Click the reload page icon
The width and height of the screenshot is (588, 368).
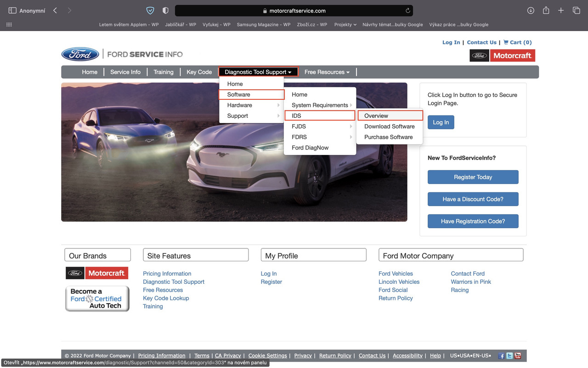[x=407, y=11]
